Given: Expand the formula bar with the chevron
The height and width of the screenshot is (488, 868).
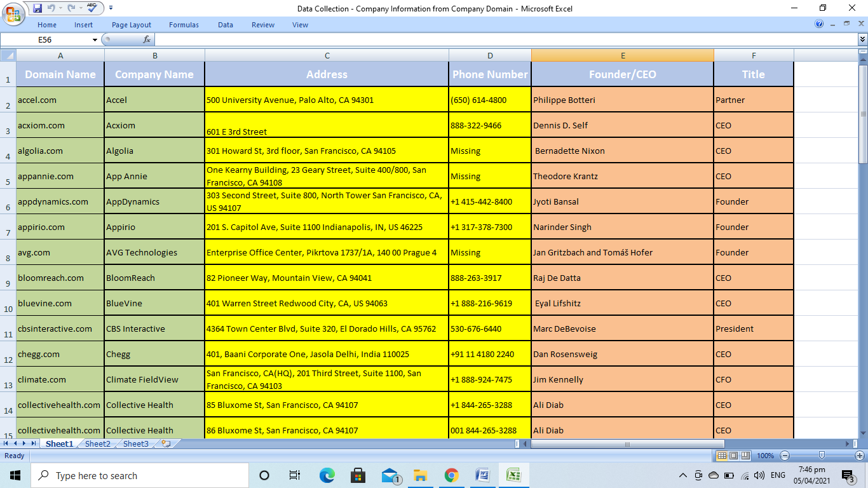Looking at the screenshot, I should [x=862, y=39].
